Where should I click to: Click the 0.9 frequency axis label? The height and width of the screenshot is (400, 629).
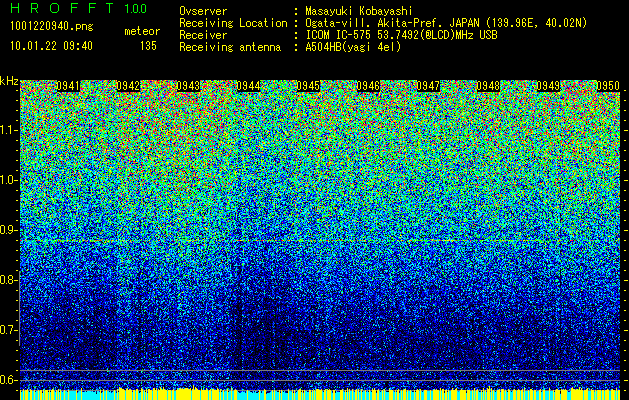click(x=8, y=230)
